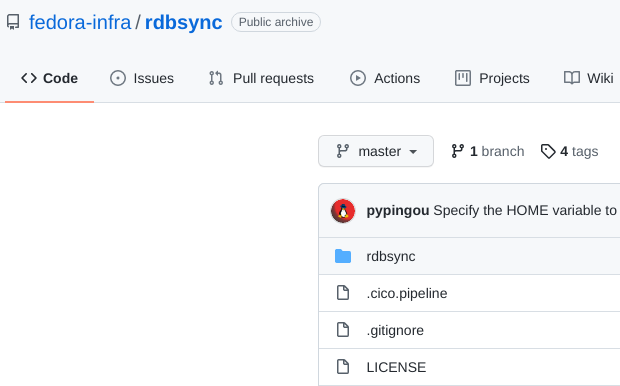Click the branch icon inside master button
Image resolution: width=620 pixels, height=386 pixels.
(x=342, y=151)
